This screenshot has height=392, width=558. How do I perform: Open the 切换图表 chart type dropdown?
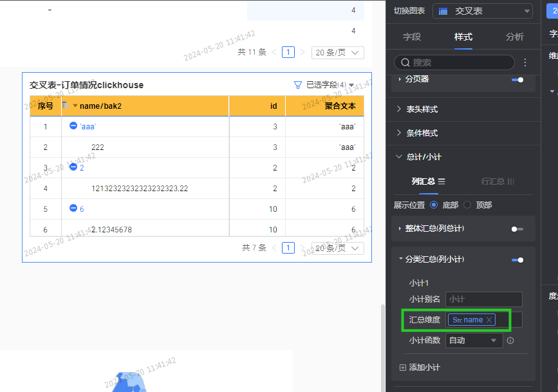(483, 11)
